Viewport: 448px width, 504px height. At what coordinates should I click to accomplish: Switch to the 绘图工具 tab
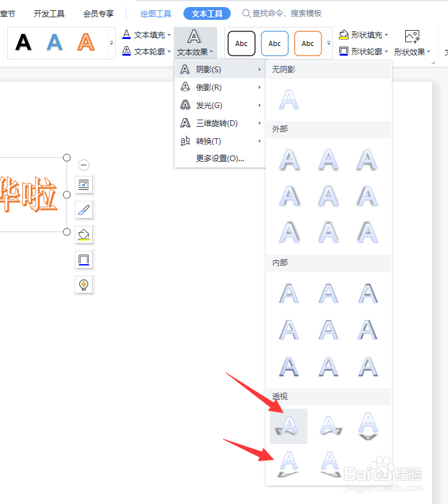click(x=156, y=13)
